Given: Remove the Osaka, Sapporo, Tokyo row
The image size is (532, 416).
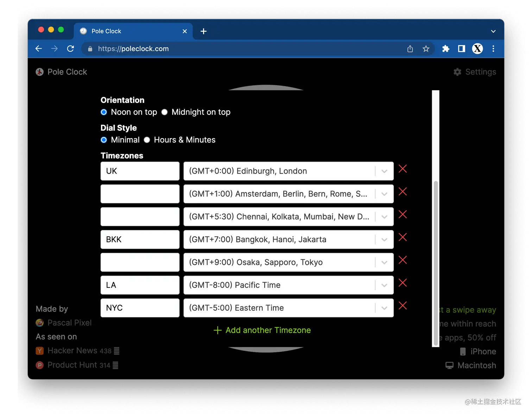Looking at the screenshot, I should 403,260.
